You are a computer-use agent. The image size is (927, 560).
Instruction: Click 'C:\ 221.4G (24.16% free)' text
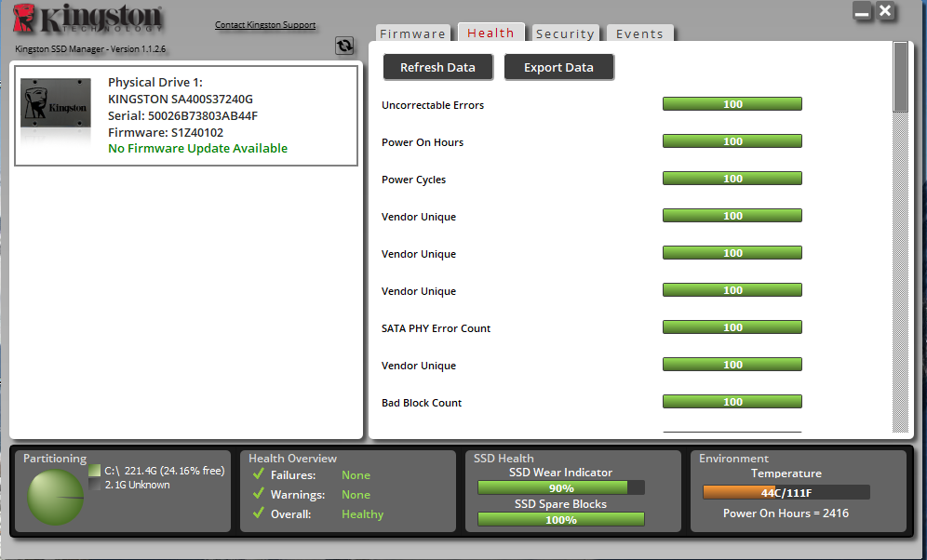pos(165,471)
